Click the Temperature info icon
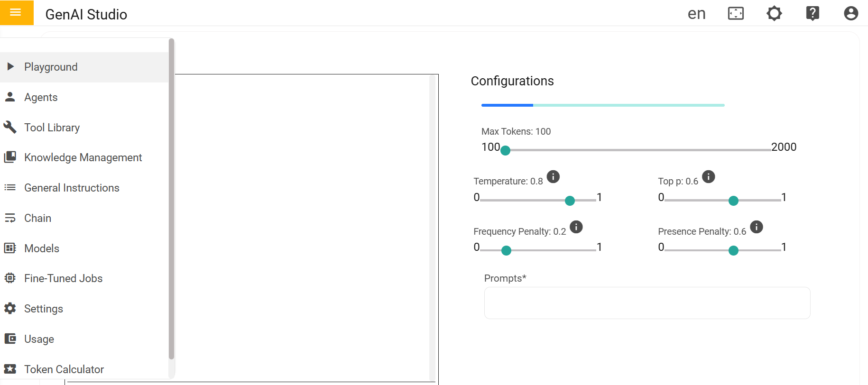868x385 pixels. pos(553,177)
